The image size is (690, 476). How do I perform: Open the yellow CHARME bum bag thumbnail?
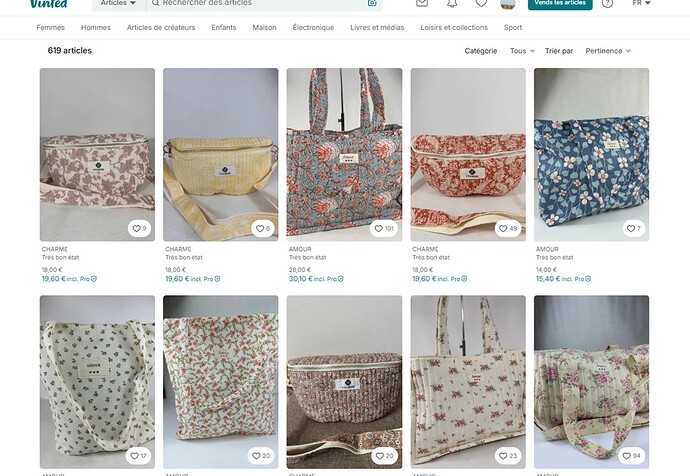click(x=220, y=154)
